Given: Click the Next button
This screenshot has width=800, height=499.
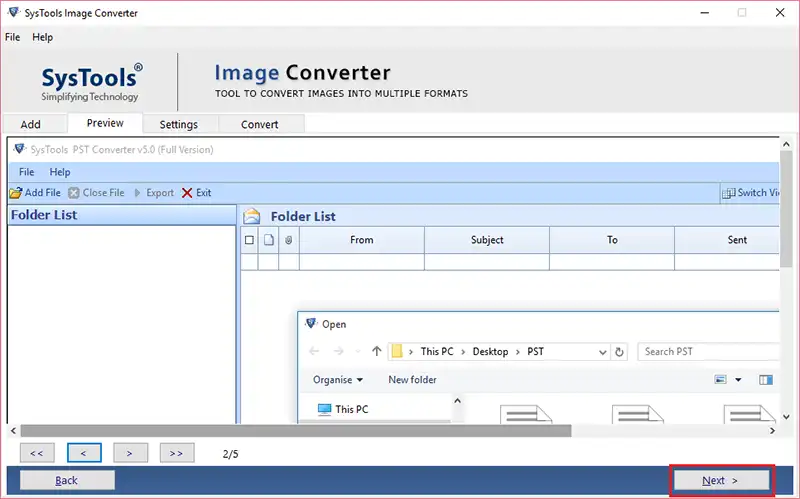Looking at the screenshot, I should pos(721,481).
